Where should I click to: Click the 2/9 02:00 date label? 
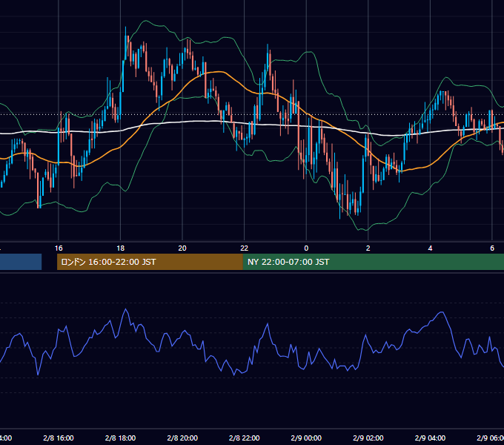tap(368, 438)
